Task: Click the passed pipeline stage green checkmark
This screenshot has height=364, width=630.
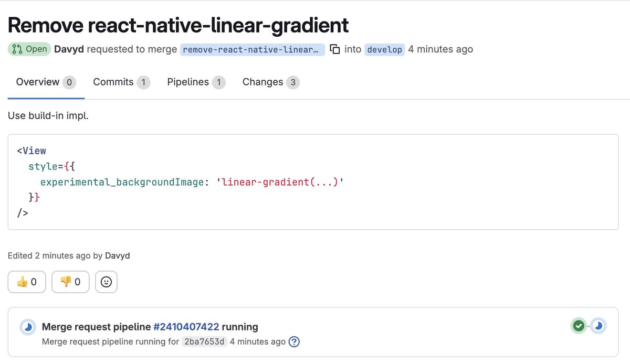Action: [579, 326]
